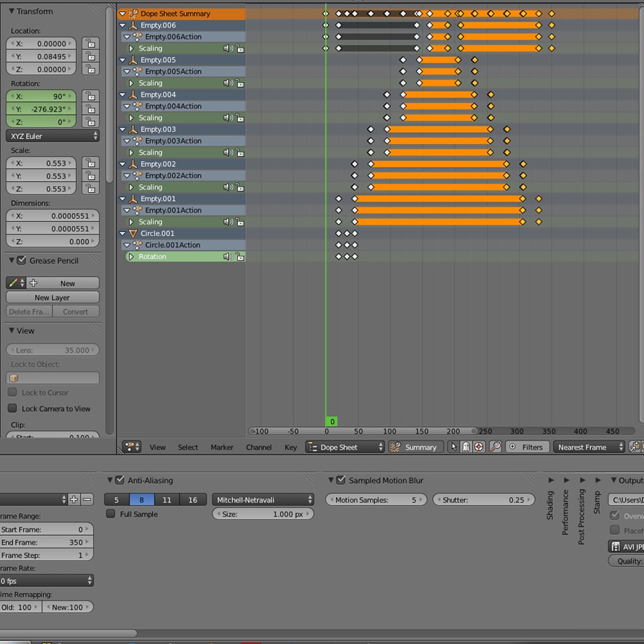Enable Full Sample checkbox
644x644 pixels.
click(x=111, y=514)
